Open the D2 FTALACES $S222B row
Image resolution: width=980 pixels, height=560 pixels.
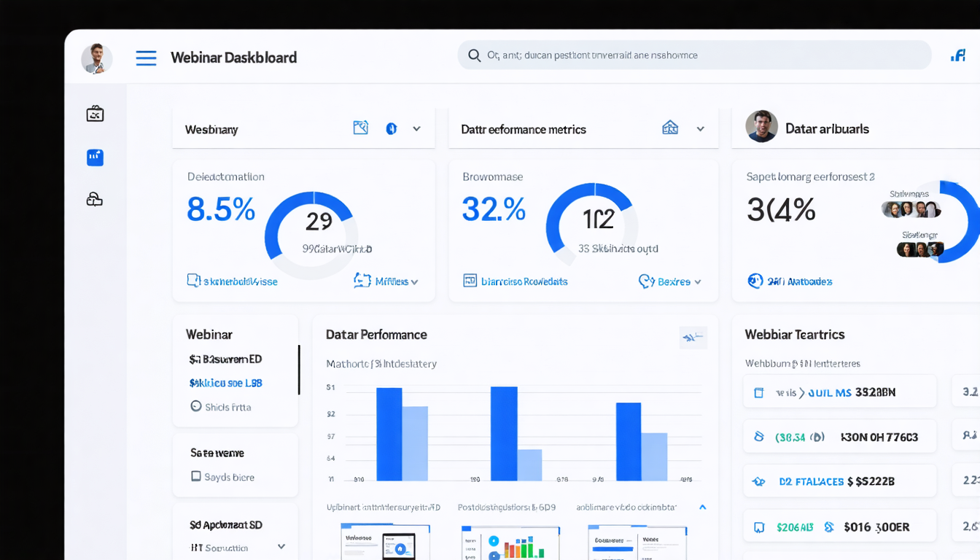coord(840,481)
